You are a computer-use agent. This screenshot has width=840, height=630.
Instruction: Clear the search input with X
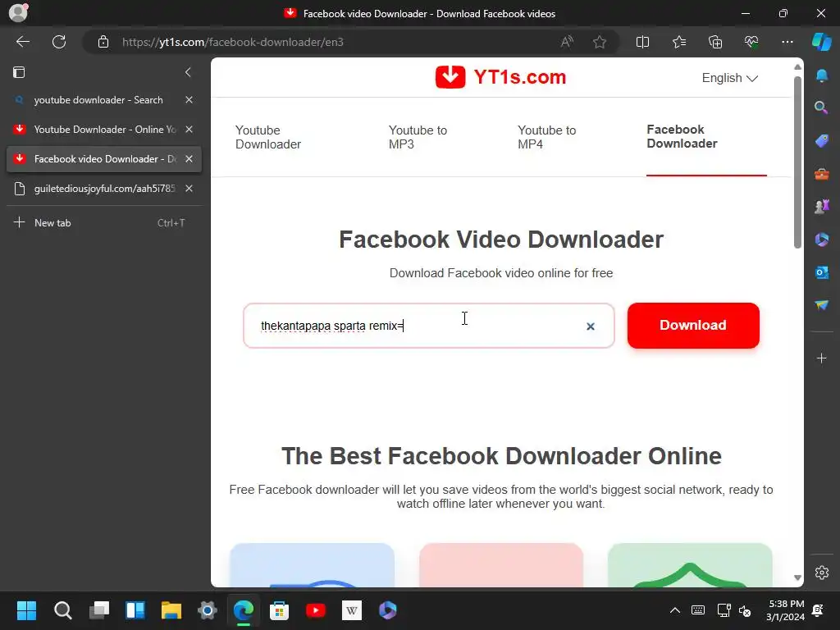coord(591,326)
